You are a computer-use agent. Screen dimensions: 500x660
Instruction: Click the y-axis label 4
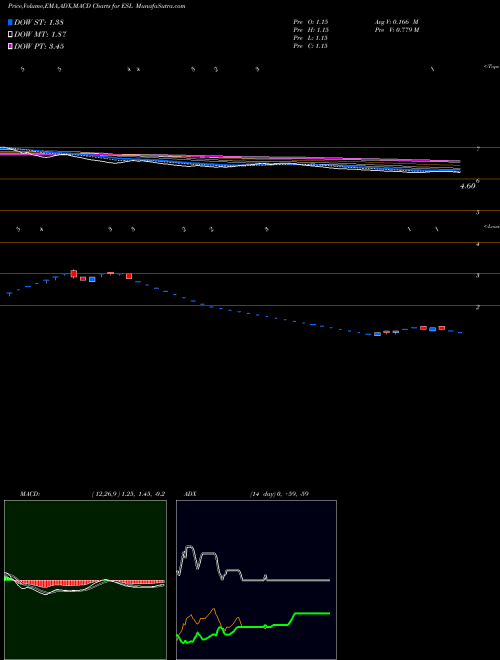pos(478,244)
